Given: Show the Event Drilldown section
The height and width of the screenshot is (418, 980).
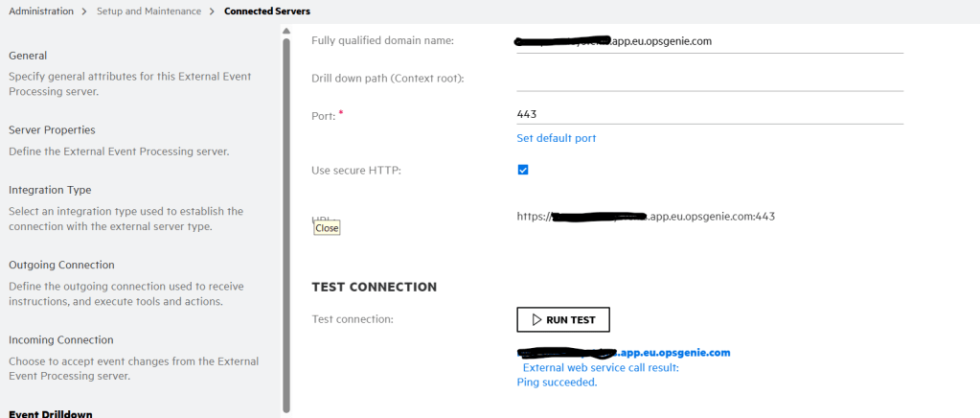Looking at the screenshot, I should pyautogui.click(x=52, y=413).
